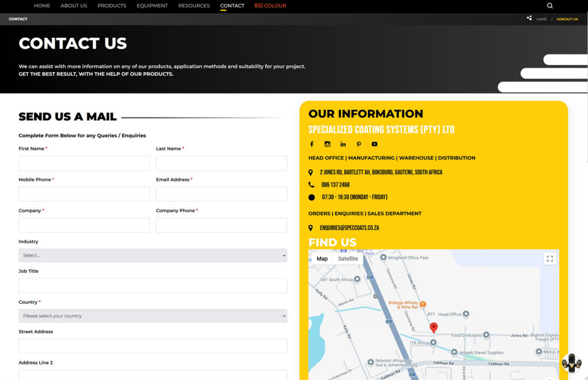The width and height of the screenshot is (588, 380).
Task: Focus the First Name input field
Action: tap(84, 164)
